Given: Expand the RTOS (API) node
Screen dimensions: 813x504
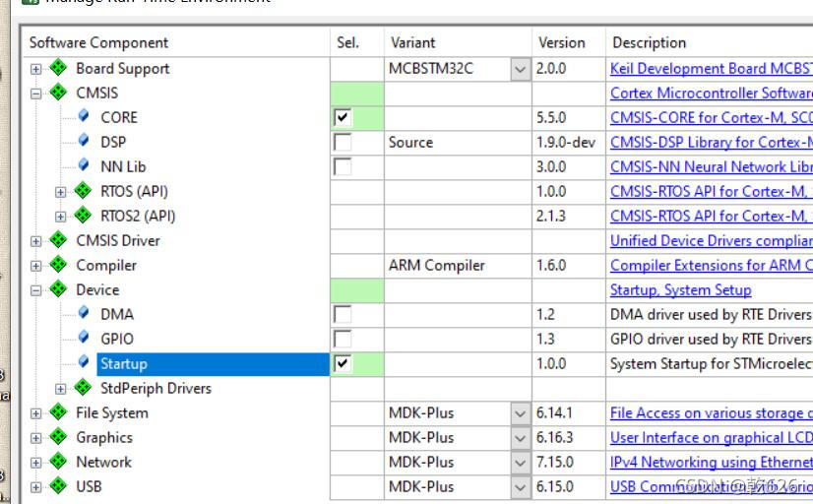Looking at the screenshot, I should tap(61, 192).
